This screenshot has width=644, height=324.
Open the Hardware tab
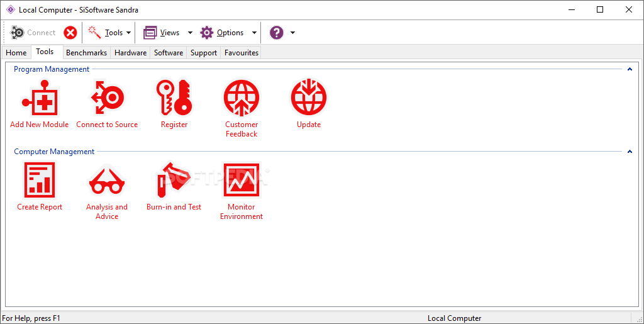click(x=131, y=53)
